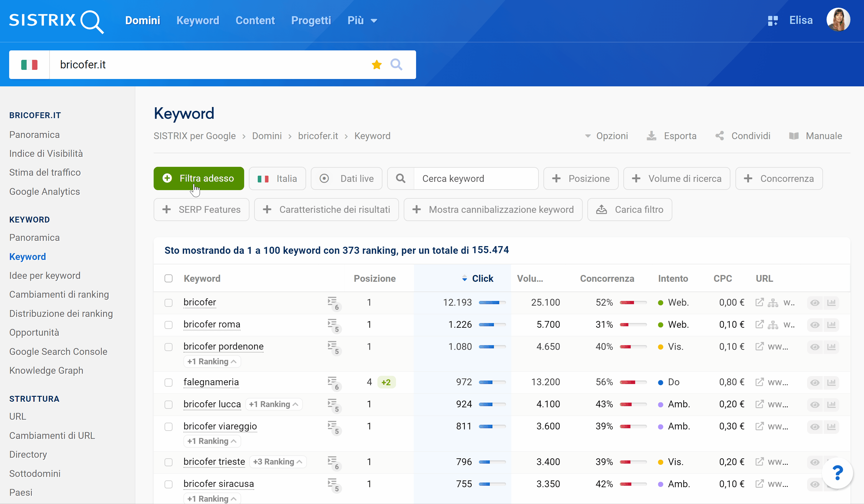Click the Esporta download icon
864x504 pixels.
[651, 136]
